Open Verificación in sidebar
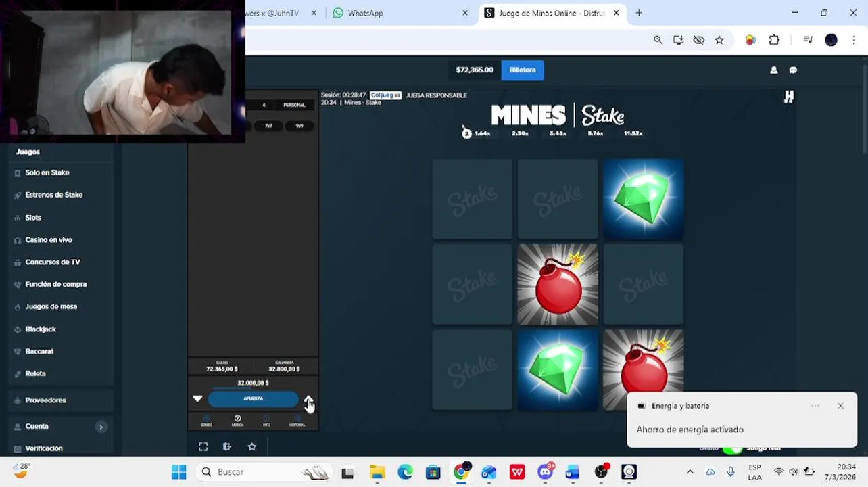 point(44,449)
